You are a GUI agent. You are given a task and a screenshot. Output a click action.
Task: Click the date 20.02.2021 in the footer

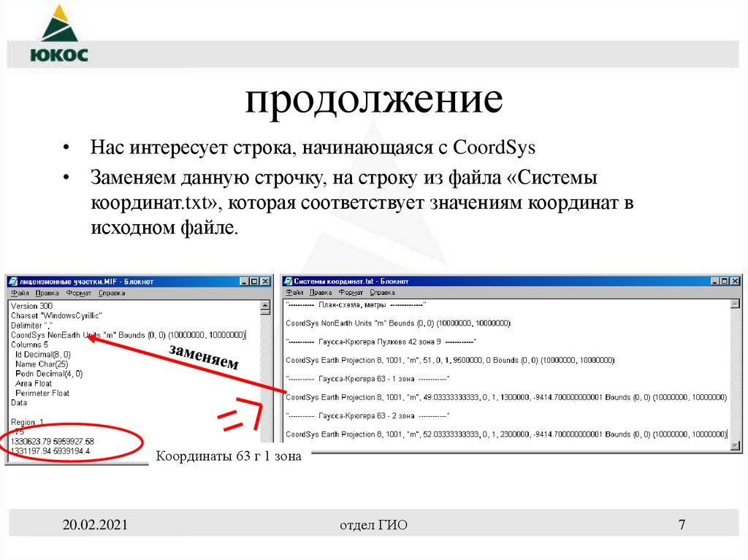tap(96, 524)
